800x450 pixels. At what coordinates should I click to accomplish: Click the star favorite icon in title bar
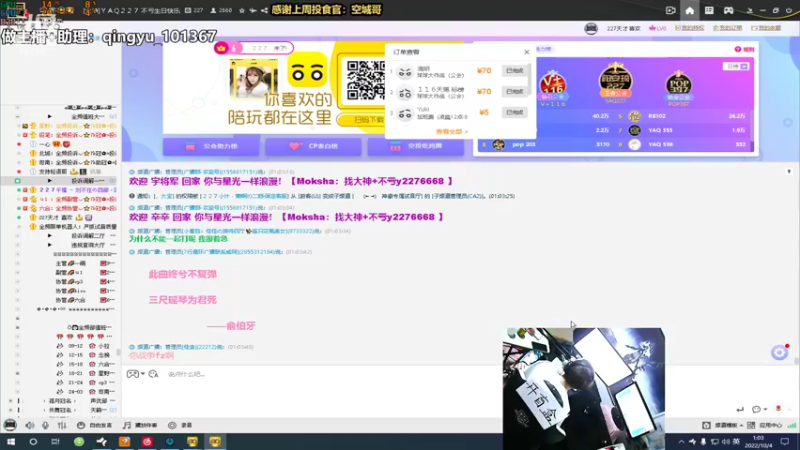tap(242, 10)
